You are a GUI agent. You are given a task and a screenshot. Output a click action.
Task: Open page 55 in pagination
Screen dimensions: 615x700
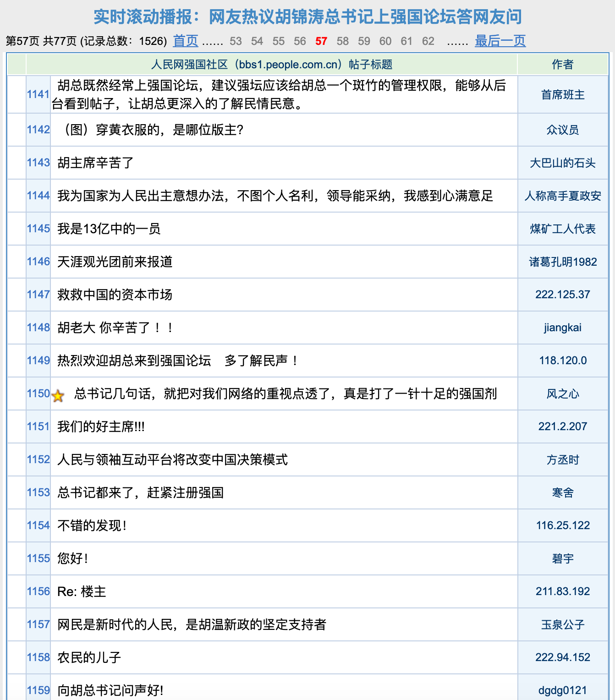(x=279, y=41)
